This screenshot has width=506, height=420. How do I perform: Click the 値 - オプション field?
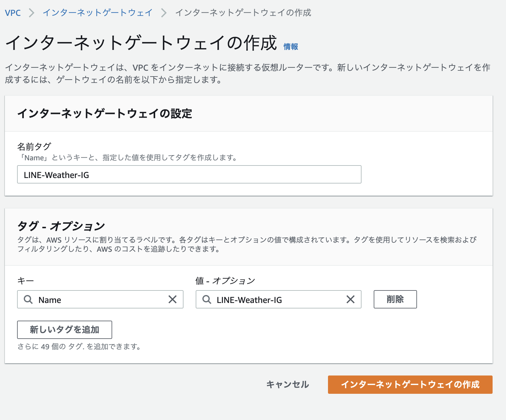274,300
